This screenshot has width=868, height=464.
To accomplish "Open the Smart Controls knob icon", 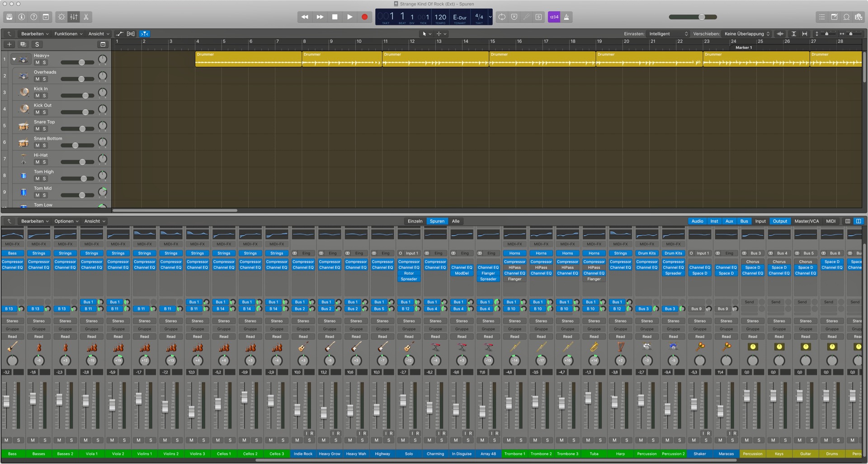I will coord(61,17).
